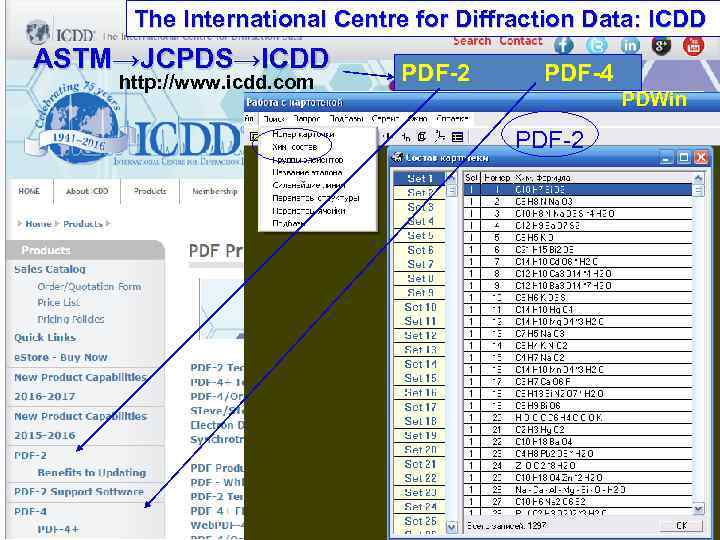The height and width of the screenshot is (540, 720).
Task: Click the table-view icon in PDWin toolbar
Action: [457, 137]
